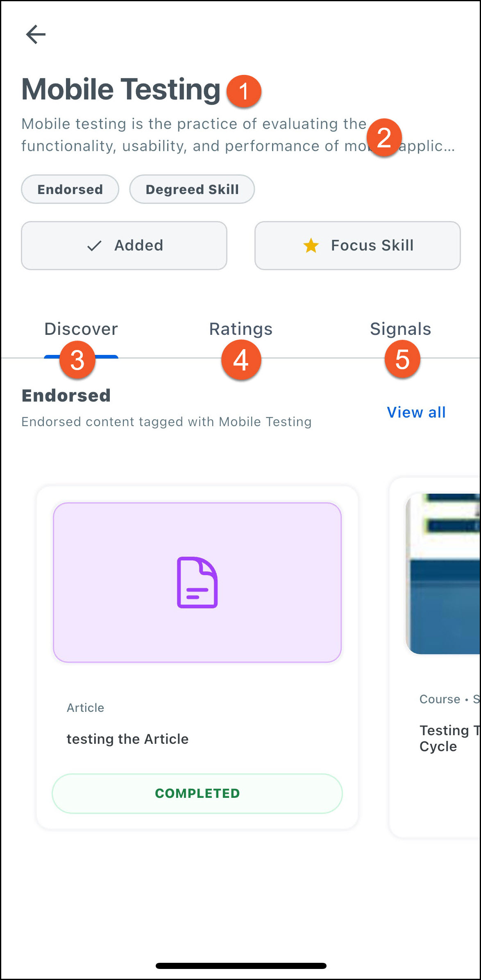Click the Endorsed tag chip
This screenshot has width=481, height=980.
point(70,189)
